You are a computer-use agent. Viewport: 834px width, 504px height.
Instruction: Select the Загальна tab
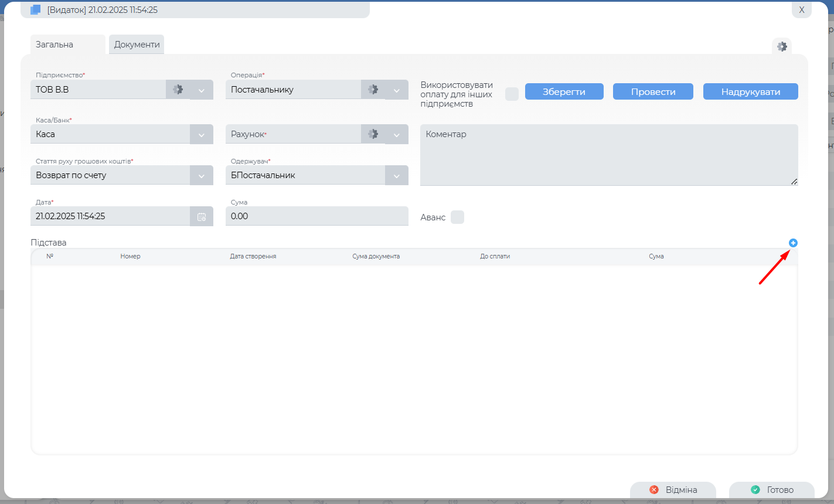[55, 45]
